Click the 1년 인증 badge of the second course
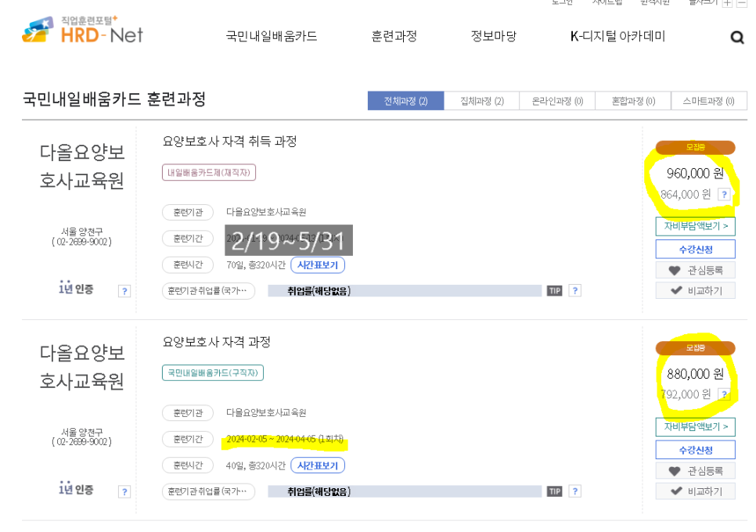The height and width of the screenshot is (532, 756). [x=76, y=488]
